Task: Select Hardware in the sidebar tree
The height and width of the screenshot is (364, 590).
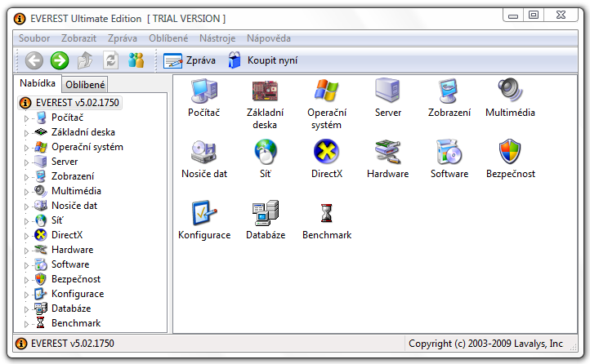Action: click(x=72, y=250)
